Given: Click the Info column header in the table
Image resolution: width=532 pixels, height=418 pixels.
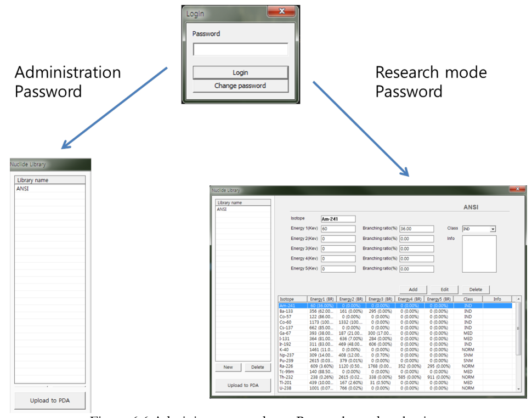Looking at the screenshot, I should (497, 300).
